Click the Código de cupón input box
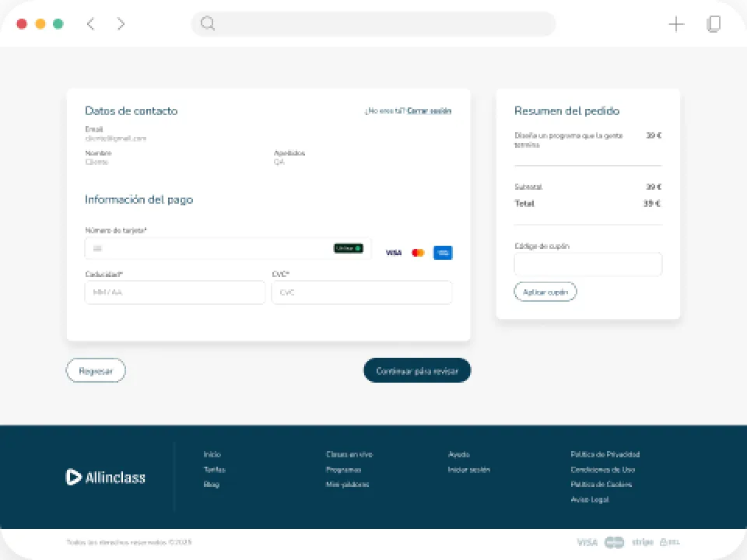 coord(588,264)
